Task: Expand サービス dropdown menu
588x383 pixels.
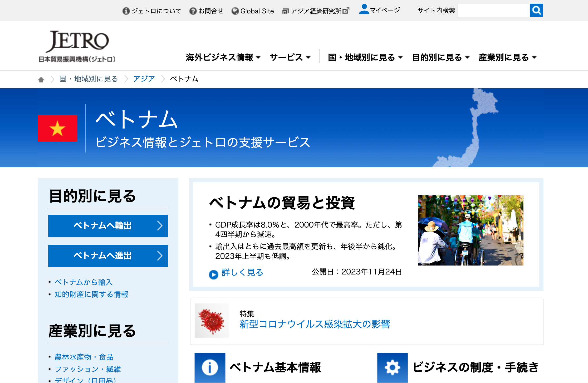Action: [x=290, y=57]
